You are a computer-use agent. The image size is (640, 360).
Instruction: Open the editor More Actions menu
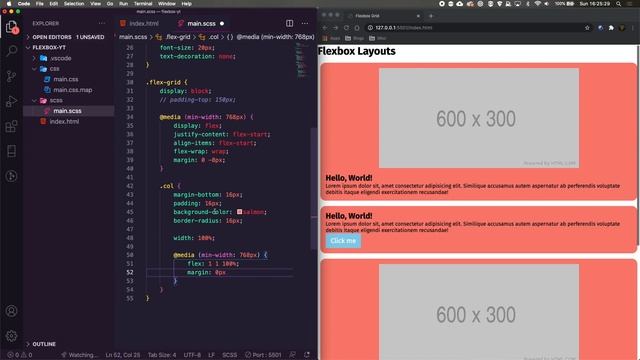(304, 23)
